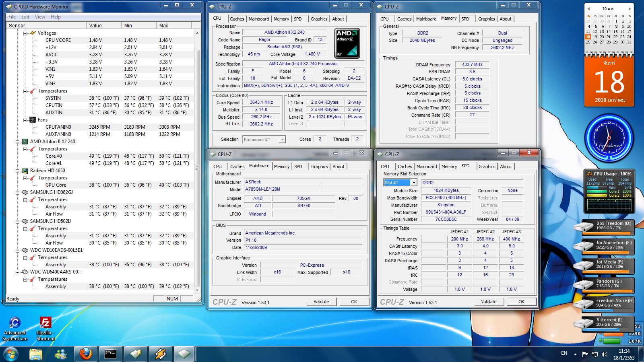Click the EN language indicator on taskbar

[x=564, y=354]
